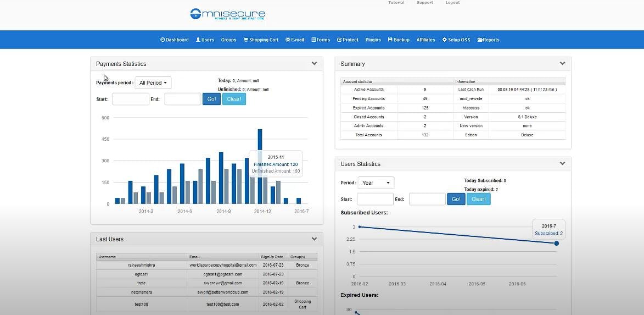
Task: Click the Users Statistics Start field
Action: click(375, 199)
